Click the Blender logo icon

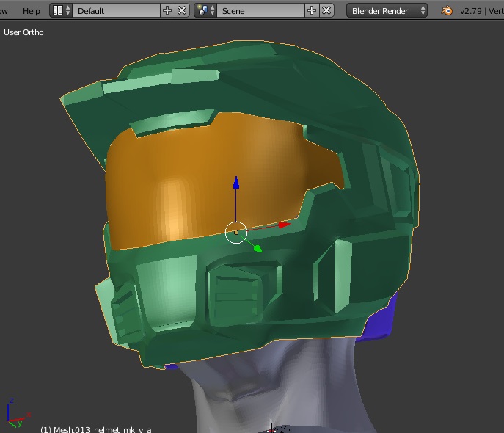447,11
